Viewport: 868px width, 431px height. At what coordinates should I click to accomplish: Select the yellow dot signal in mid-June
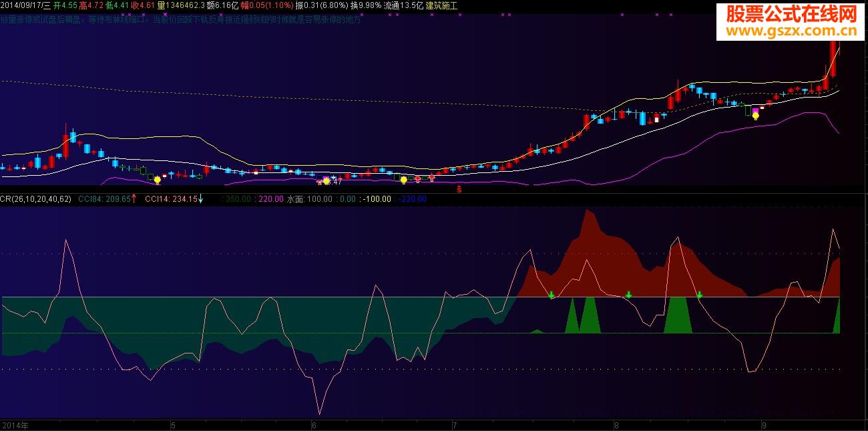click(x=403, y=180)
